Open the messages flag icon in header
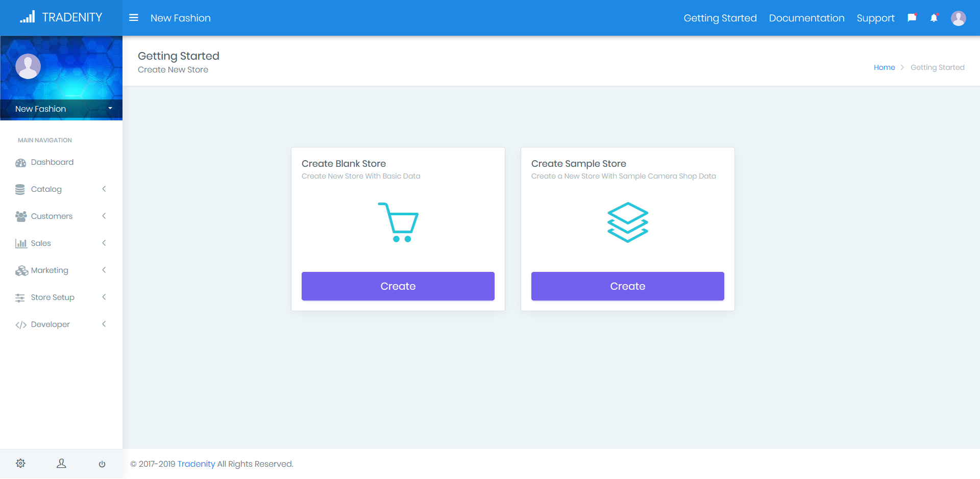The width and height of the screenshot is (980, 479). (912, 18)
